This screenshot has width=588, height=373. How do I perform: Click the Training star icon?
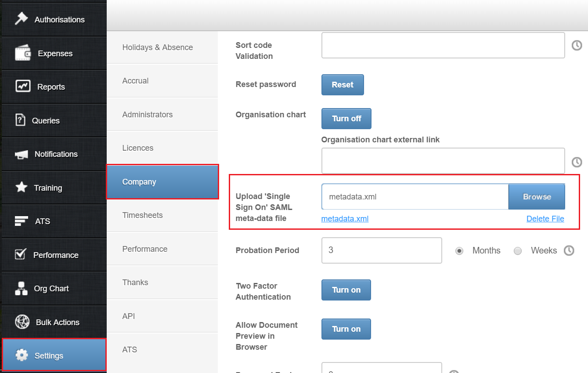click(x=21, y=188)
